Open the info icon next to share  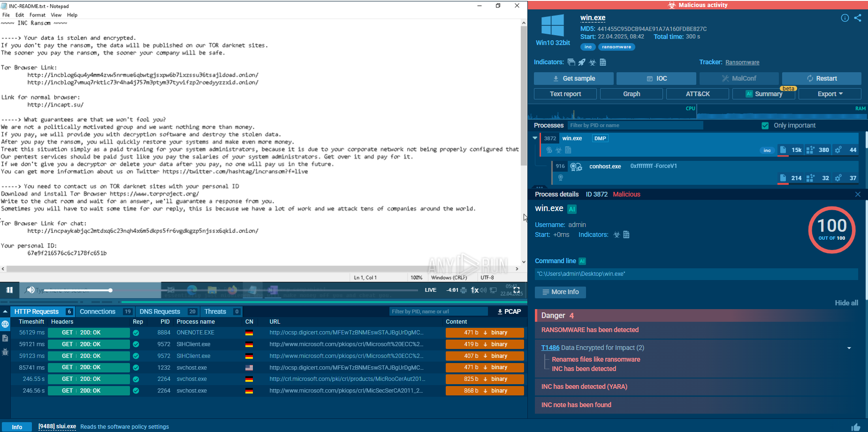coord(845,18)
